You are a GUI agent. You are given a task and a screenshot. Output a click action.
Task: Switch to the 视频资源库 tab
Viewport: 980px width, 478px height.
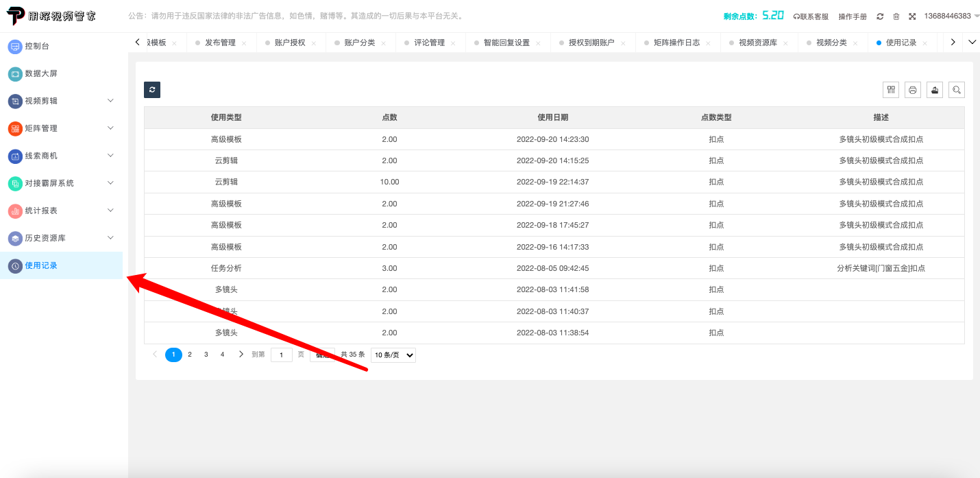757,43
